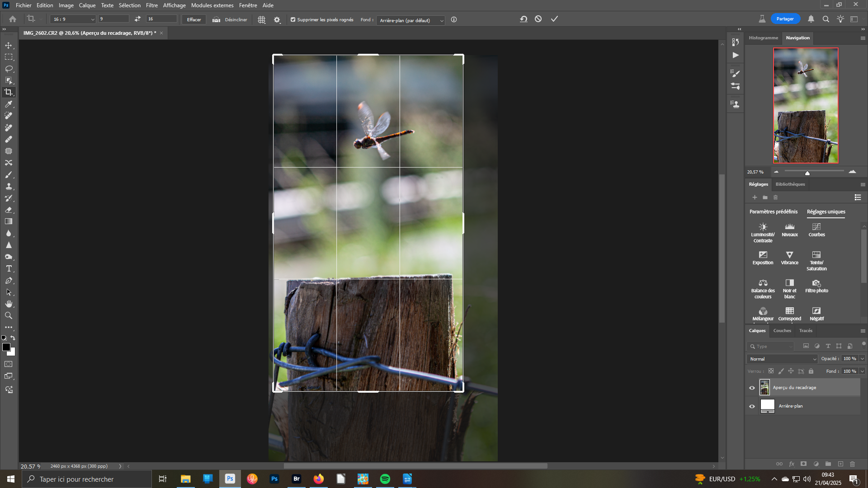Expand the Fond content-fill dropdown
Viewport: 868px width, 488px height.
(410, 20)
